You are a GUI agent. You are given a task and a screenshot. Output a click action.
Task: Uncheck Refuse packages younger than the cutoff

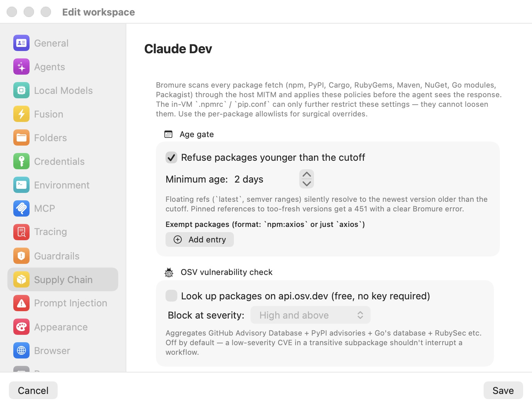point(171,157)
